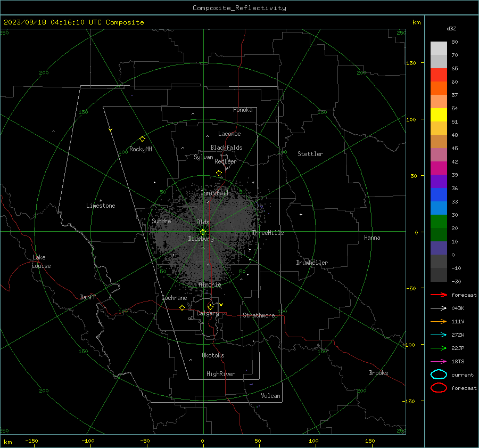Click the red forecast ellipse icon
Screen dimensions: 479x448
point(439,388)
